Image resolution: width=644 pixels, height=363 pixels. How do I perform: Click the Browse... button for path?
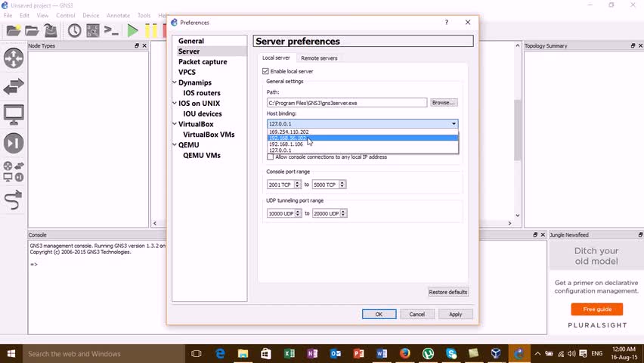pos(444,103)
